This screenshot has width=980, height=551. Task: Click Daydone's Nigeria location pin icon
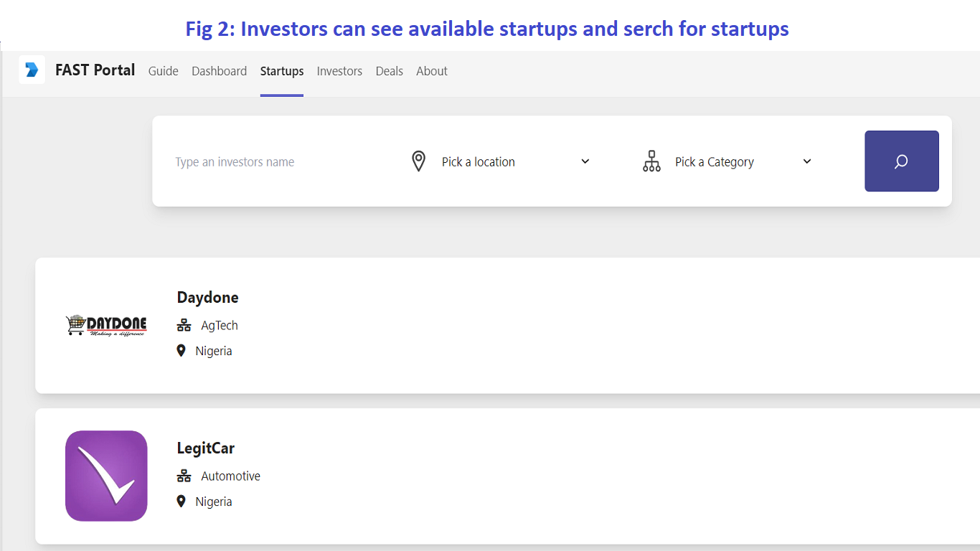pos(181,351)
